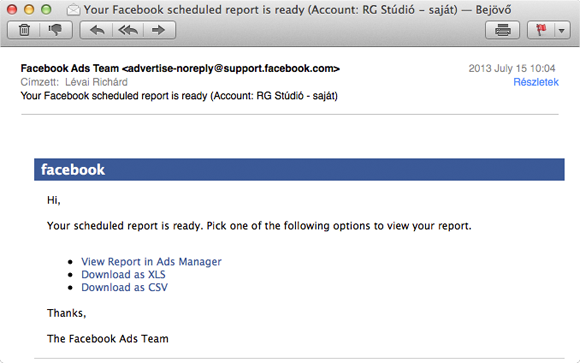The width and height of the screenshot is (580, 363).
Task: Reply to the sender using the reply arrow
Action: (x=97, y=30)
